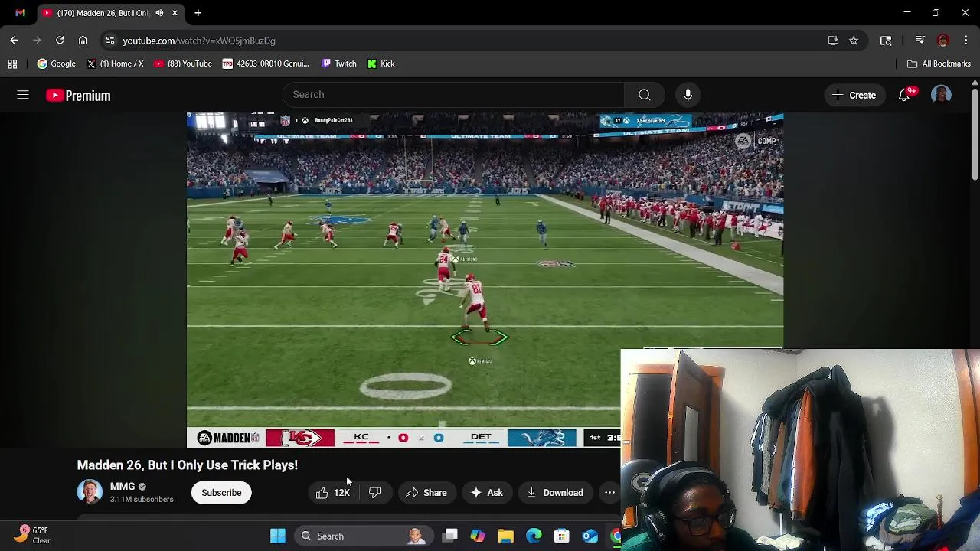This screenshot has height=551, width=980.
Task: Download the video
Action: tap(554, 493)
